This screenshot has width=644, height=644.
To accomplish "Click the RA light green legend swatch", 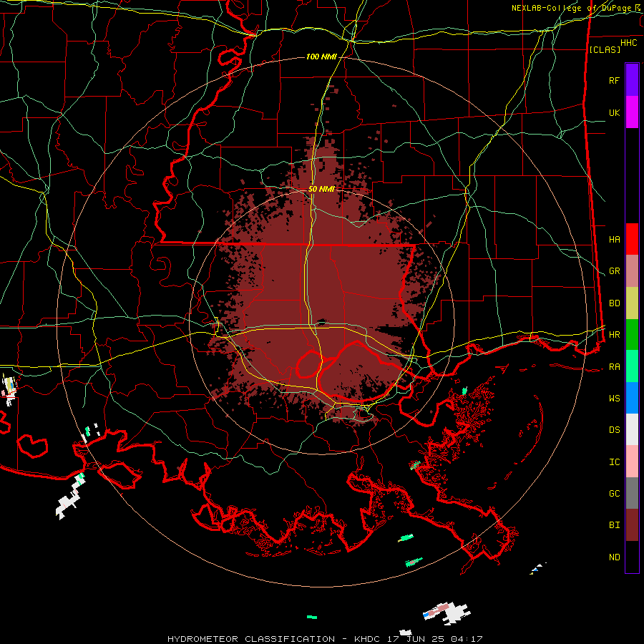I will [x=632, y=366].
